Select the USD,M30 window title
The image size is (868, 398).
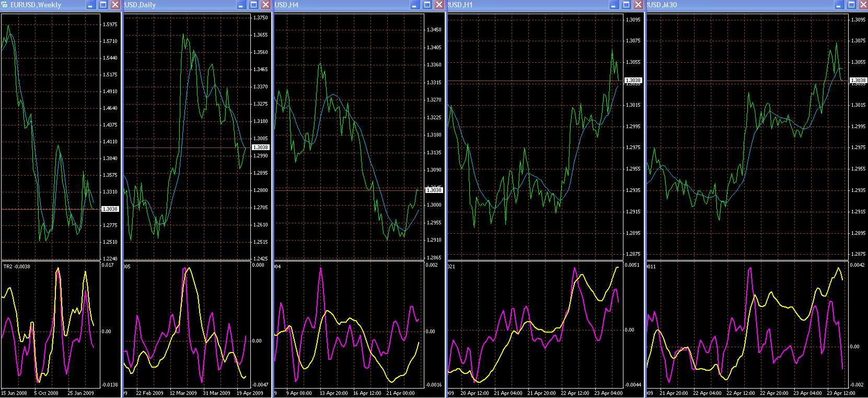point(662,5)
